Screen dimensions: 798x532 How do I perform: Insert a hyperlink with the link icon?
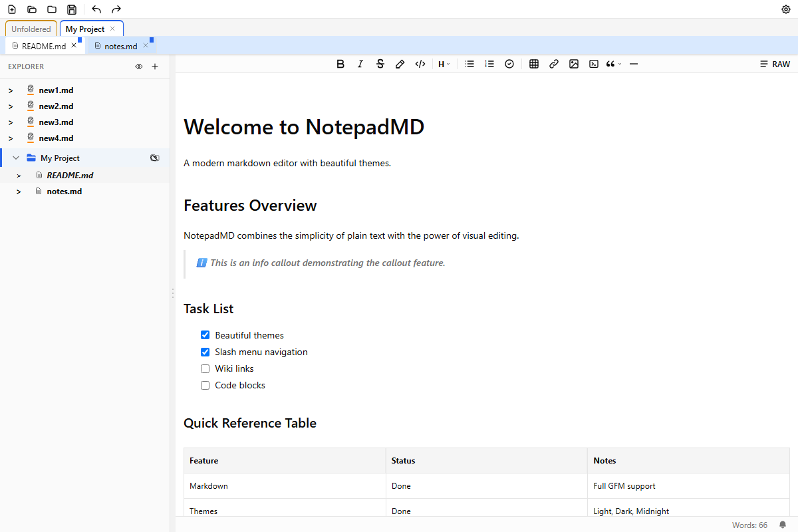pos(554,63)
